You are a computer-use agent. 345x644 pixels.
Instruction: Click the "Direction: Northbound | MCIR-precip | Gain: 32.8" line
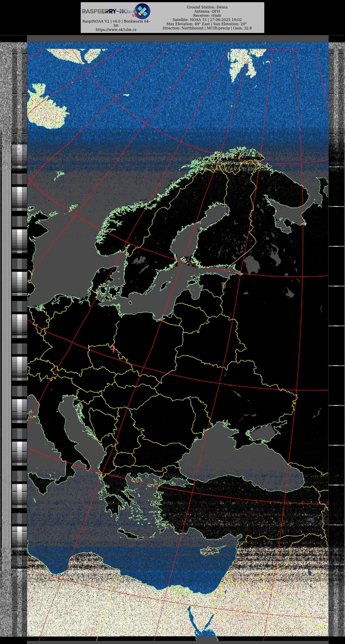207,28
